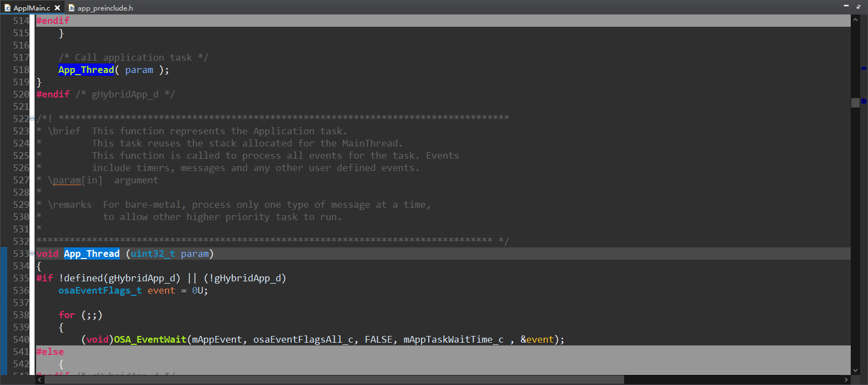This screenshot has width=868, height=385.
Task: Click line number 540 in the gutter
Action: pos(21,339)
